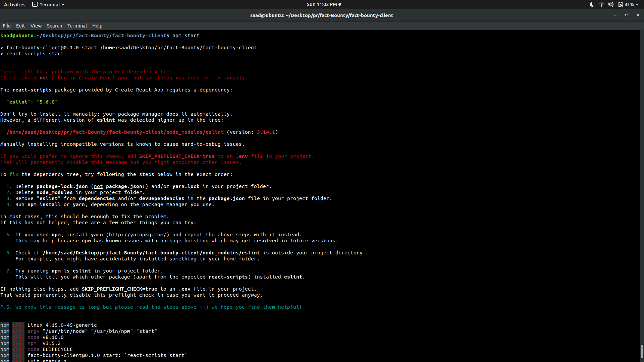
Task: Expand the system status menu chevron
Action: click(637, 4)
